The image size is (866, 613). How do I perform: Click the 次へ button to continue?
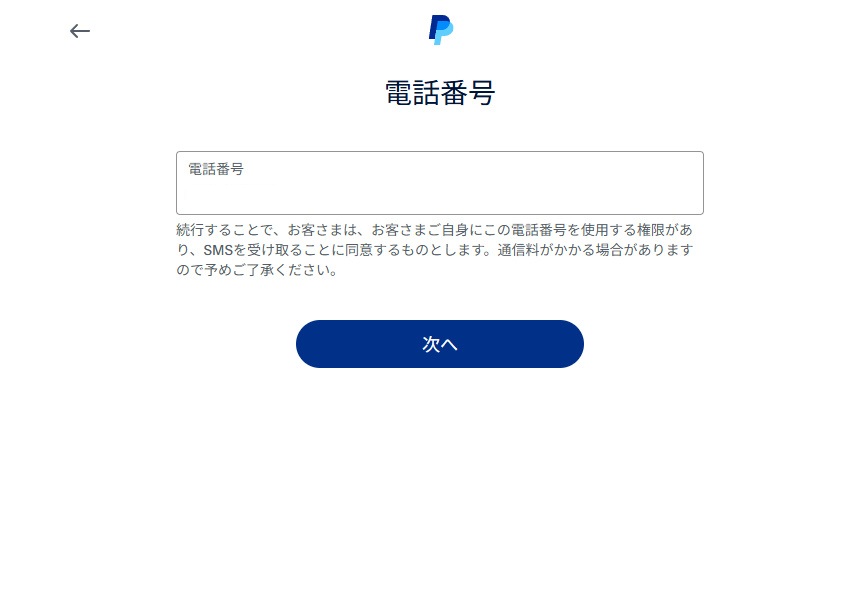click(x=440, y=344)
